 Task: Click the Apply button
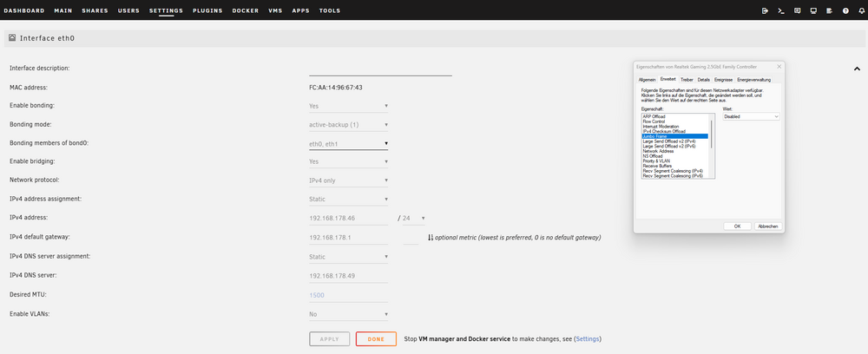click(x=329, y=339)
